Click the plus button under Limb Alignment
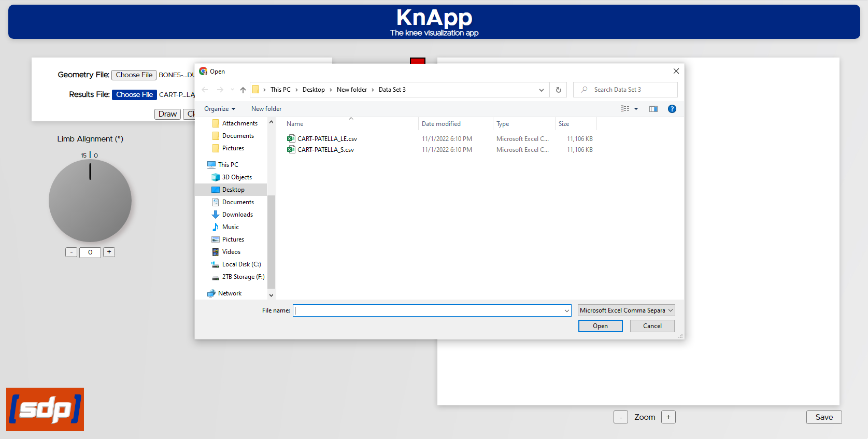The height and width of the screenshot is (439, 868). (109, 252)
